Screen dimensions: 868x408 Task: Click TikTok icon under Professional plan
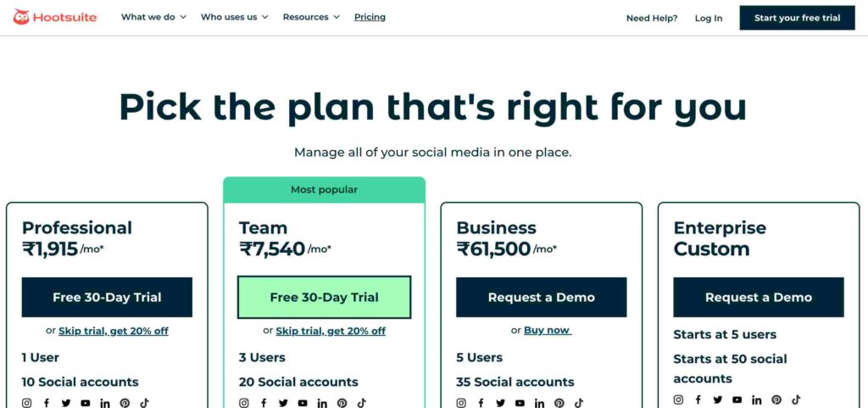click(x=144, y=403)
